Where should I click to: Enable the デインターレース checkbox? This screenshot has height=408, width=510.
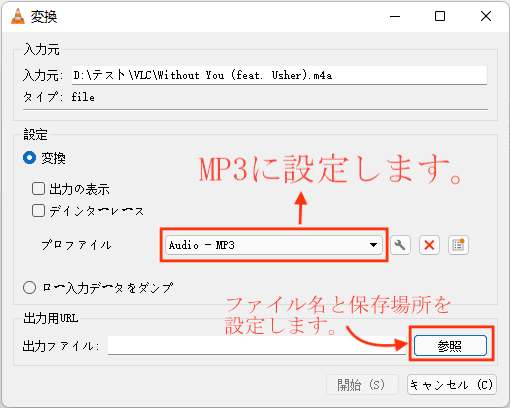coord(38,211)
